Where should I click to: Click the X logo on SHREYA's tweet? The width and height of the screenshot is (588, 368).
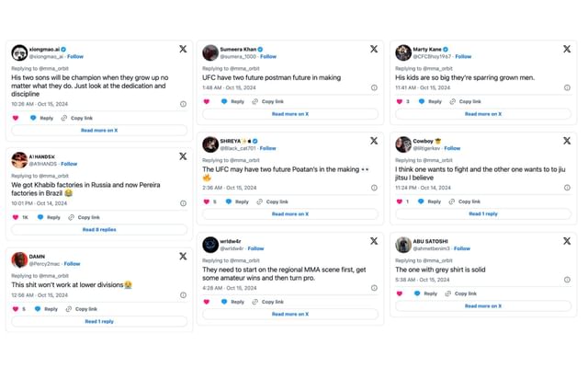tap(374, 141)
